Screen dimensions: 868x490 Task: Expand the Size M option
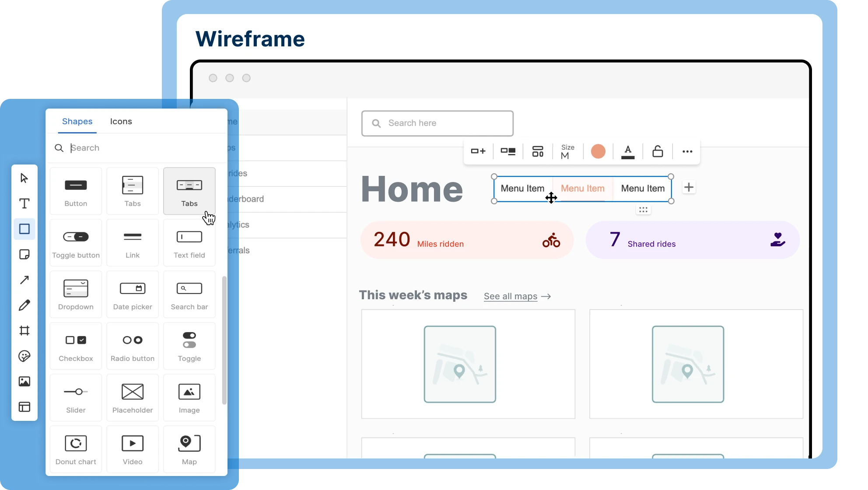coord(567,151)
